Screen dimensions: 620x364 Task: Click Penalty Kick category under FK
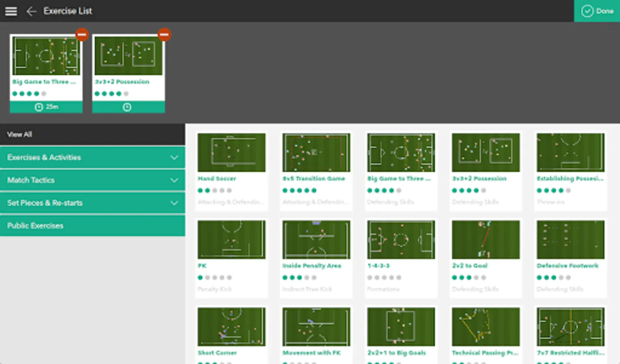215,289
